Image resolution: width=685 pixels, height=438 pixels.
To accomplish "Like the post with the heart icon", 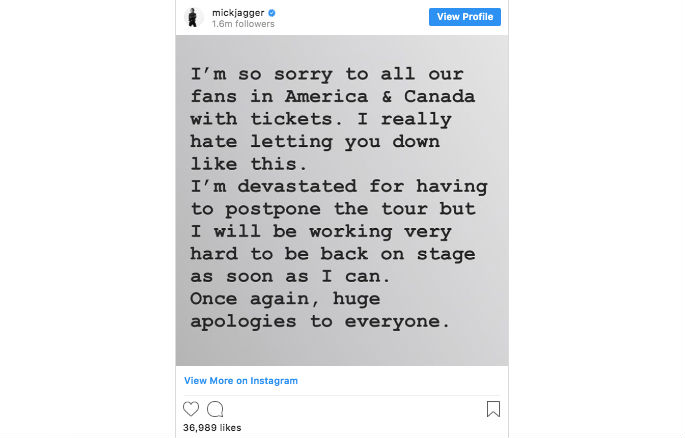I will tap(191, 409).
